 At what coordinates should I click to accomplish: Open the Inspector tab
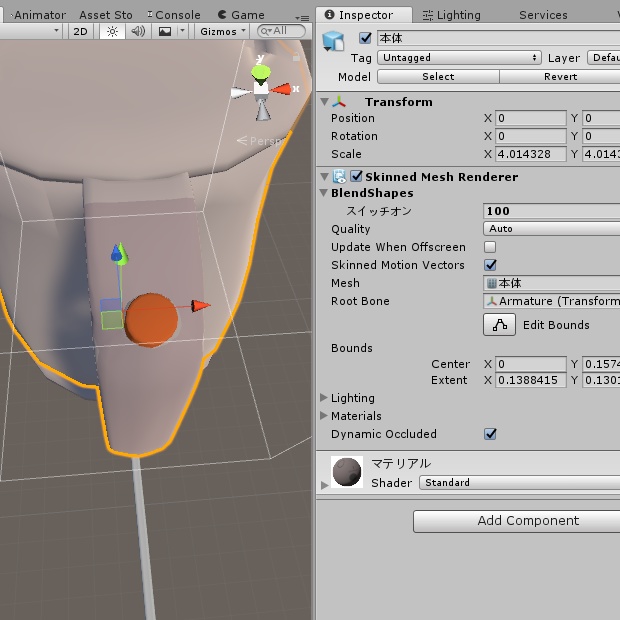tap(364, 15)
